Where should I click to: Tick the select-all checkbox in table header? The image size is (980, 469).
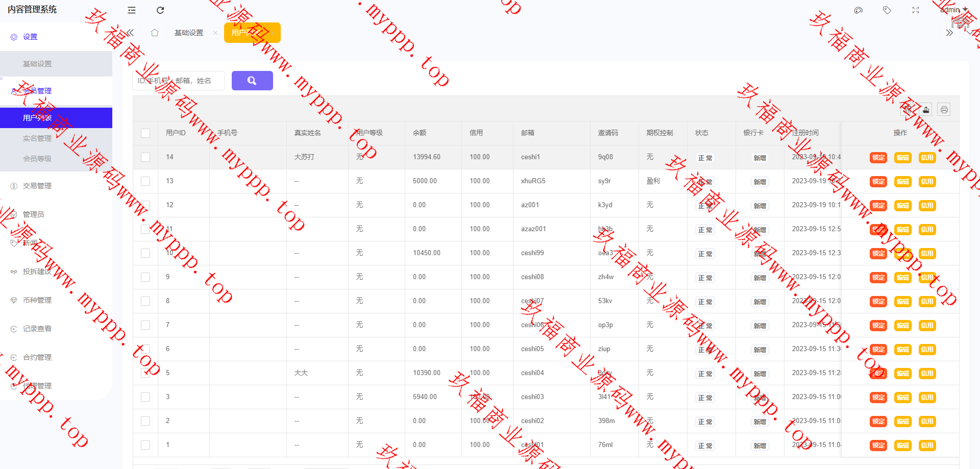(x=145, y=133)
